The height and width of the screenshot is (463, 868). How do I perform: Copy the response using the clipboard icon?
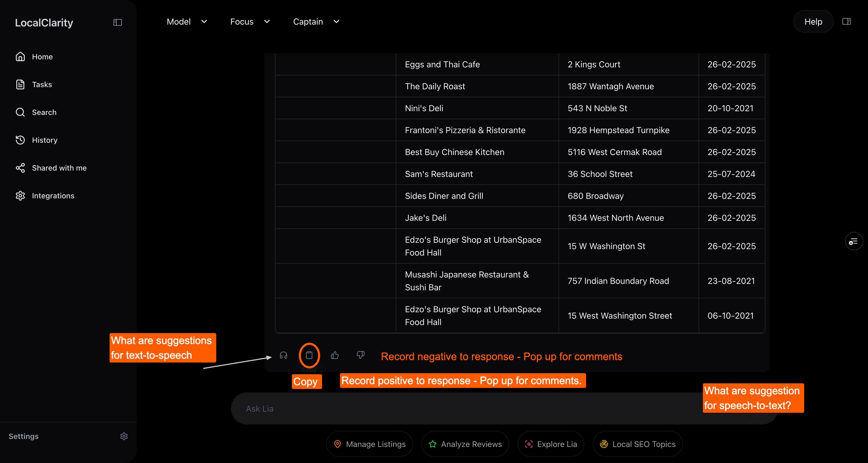(x=309, y=355)
